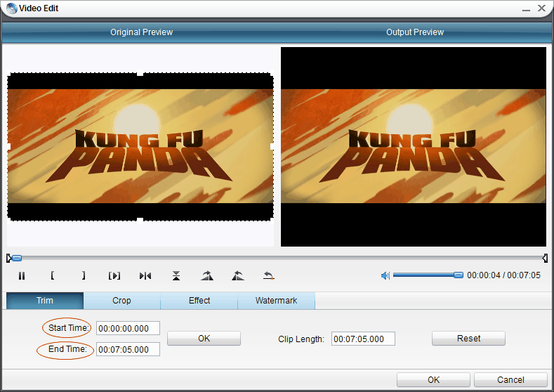The width and height of the screenshot is (554, 392).
Task: Flip video vertically icon
Action: tap(176, 275)
